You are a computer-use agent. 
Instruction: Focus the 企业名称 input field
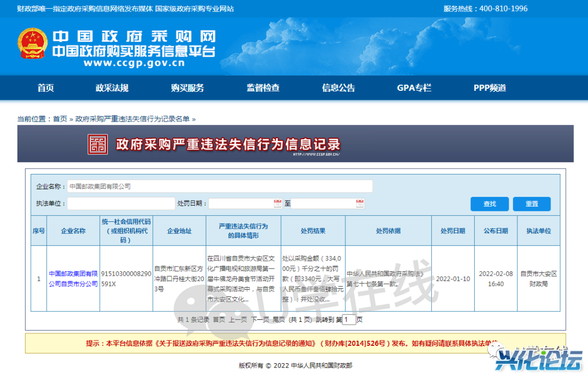point(220,186)
